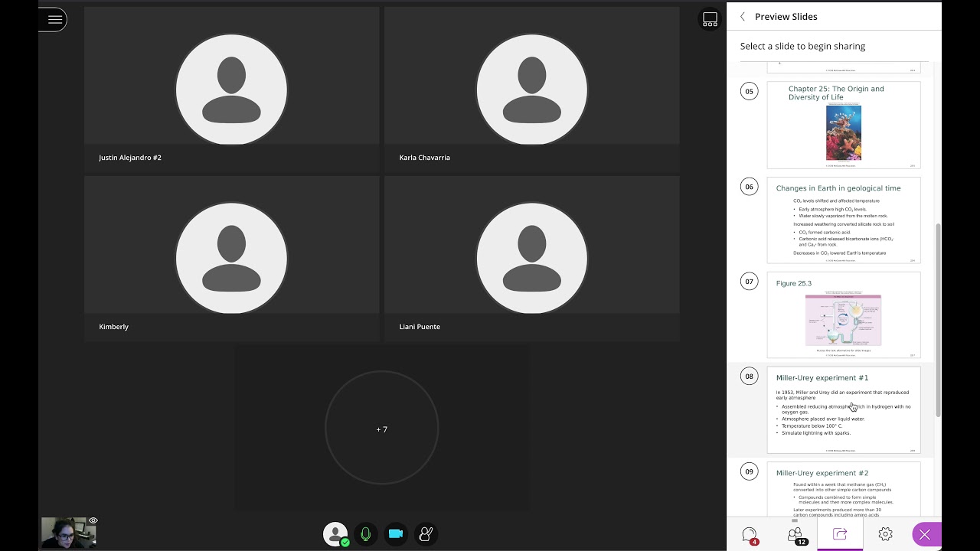This screenshot has height=551, width=980.
Task: Open the Chat panel icon
Action: pos(750,535)
